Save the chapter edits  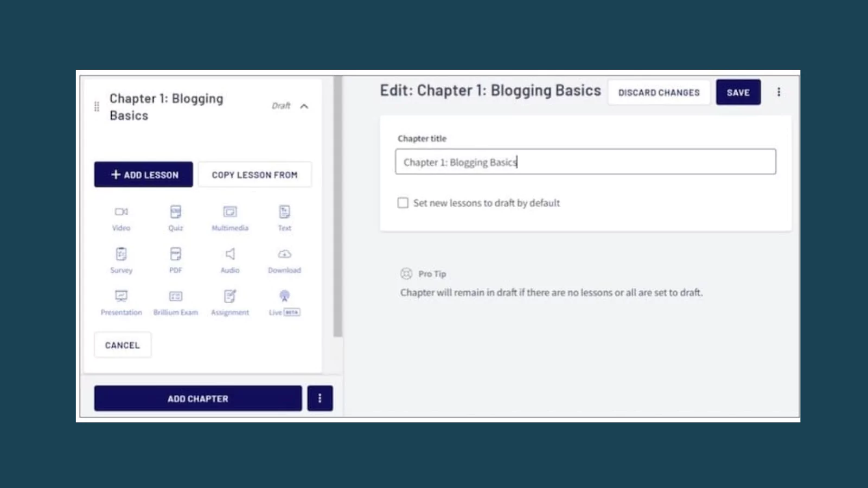pos(738,92)
